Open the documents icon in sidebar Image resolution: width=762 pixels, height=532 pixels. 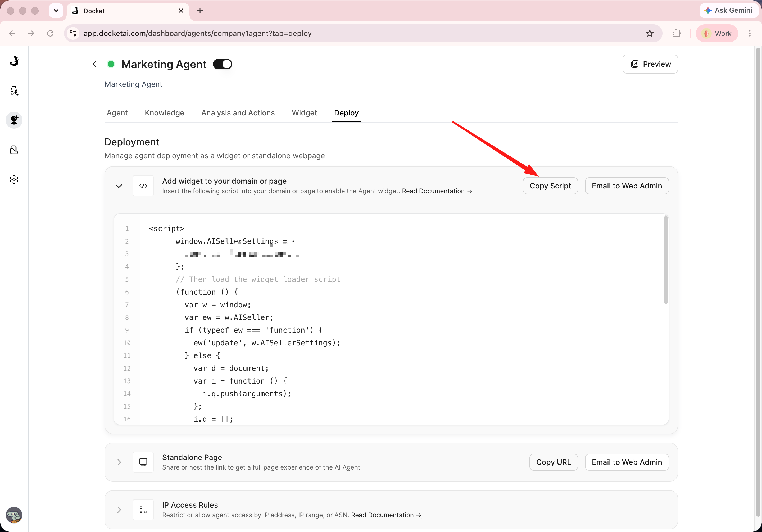(14, 150)
